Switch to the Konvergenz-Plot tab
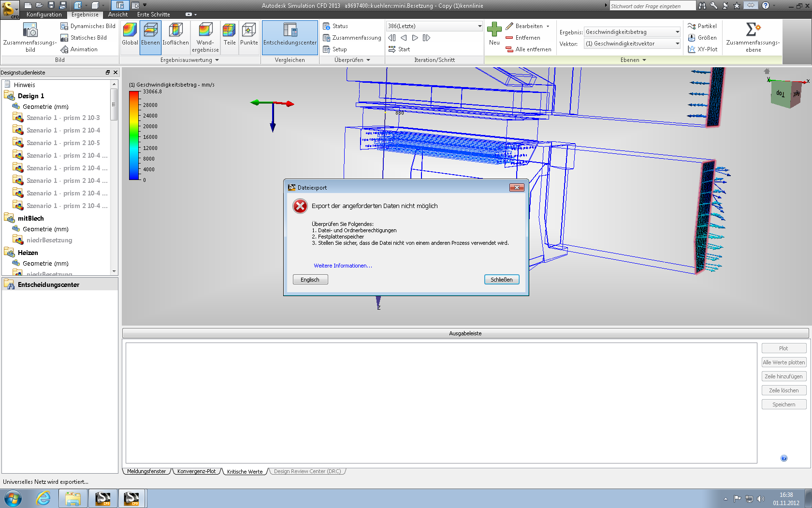This screenshot has height=508, width=812. (196, 471)
